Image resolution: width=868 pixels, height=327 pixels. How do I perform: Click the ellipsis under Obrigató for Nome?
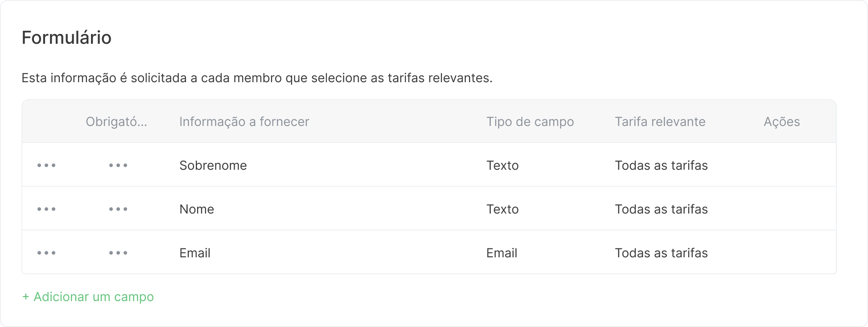pyautogui.click(x=118, y=208)
